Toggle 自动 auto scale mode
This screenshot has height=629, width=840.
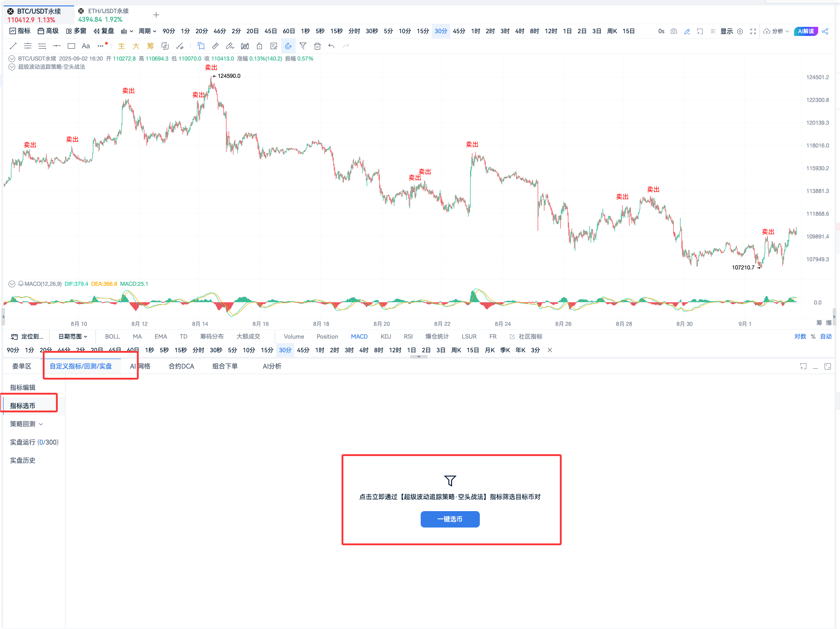(x=825, y=336)
